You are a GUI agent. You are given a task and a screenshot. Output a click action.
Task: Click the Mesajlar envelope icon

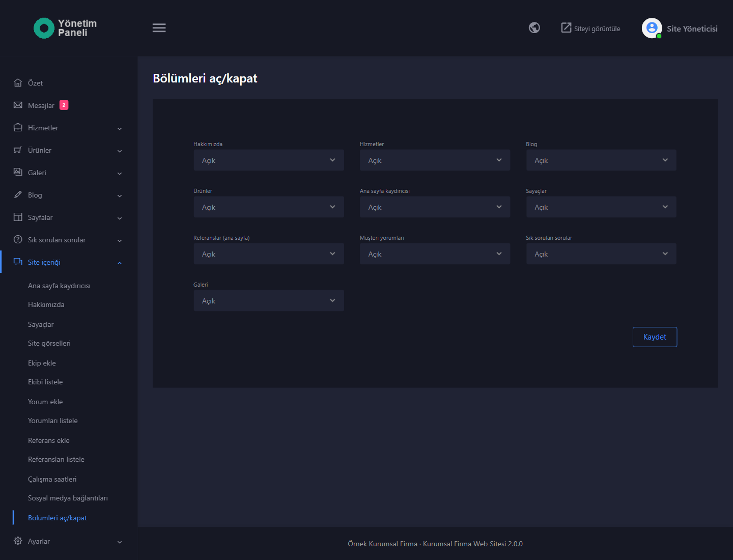(x=18, y=105)
